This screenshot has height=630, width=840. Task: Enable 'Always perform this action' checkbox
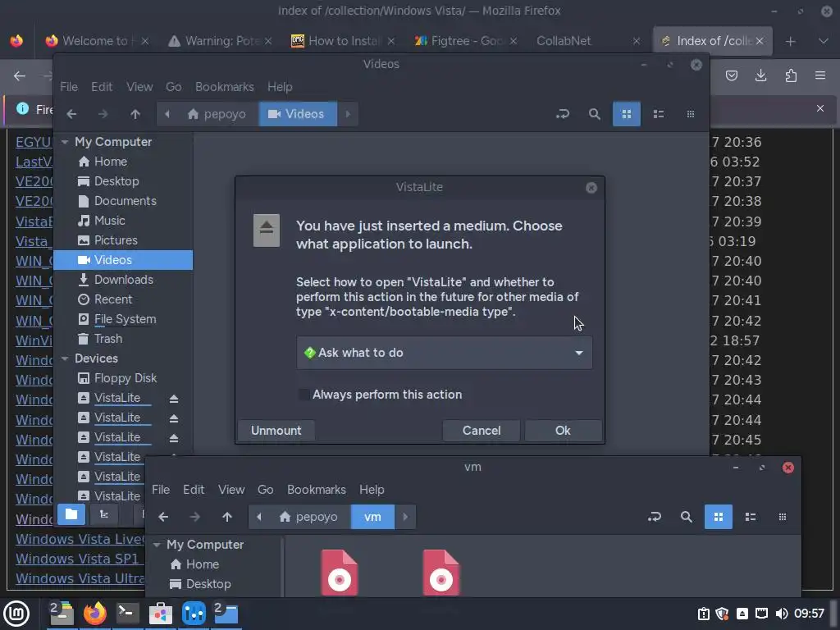pos(304,395)
